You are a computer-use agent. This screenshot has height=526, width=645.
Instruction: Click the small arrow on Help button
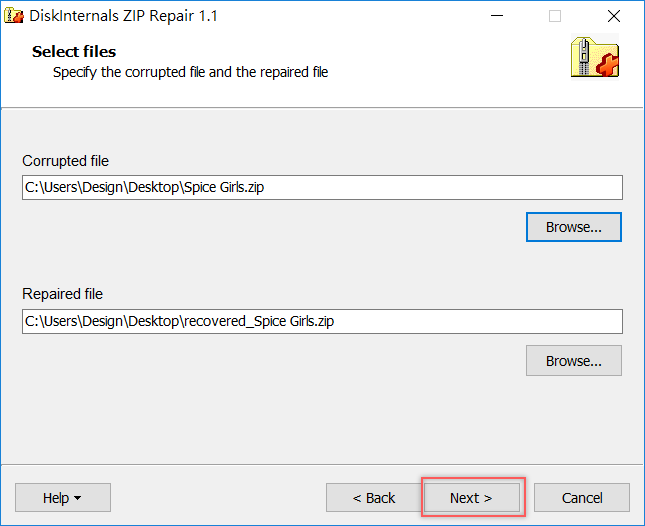pyautogui.click(x=78, y=498)
